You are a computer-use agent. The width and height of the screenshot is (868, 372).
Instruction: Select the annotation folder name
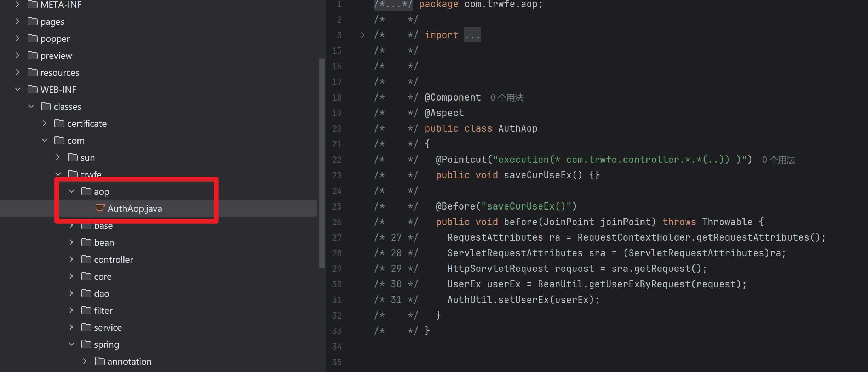pyautogui.click(x=130, y=361)
